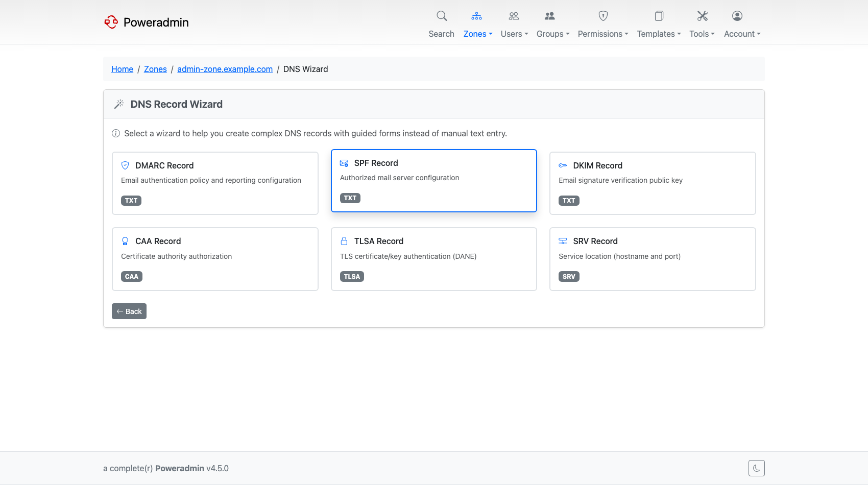Viewport: 868px width, 485px height.
Task: Click the TLSA type badge
Action: click(x=352, y=277)
